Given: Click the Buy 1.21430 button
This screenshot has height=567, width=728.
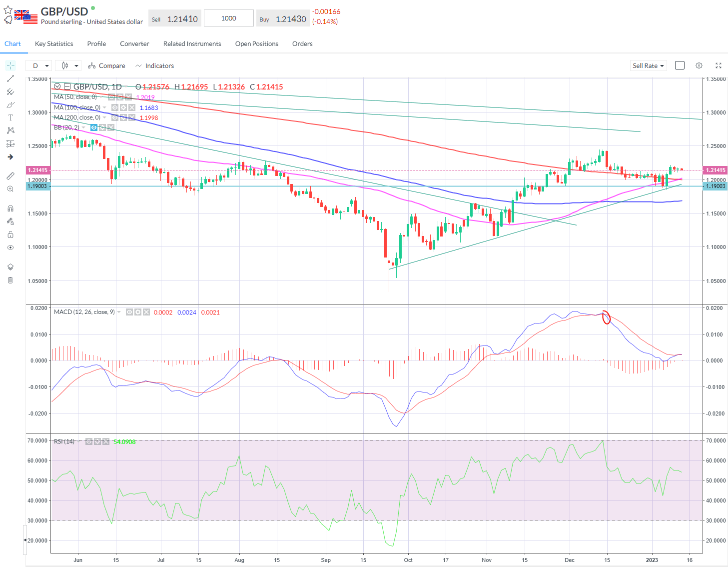Looking at the screenshot, I should coord(282,19).
